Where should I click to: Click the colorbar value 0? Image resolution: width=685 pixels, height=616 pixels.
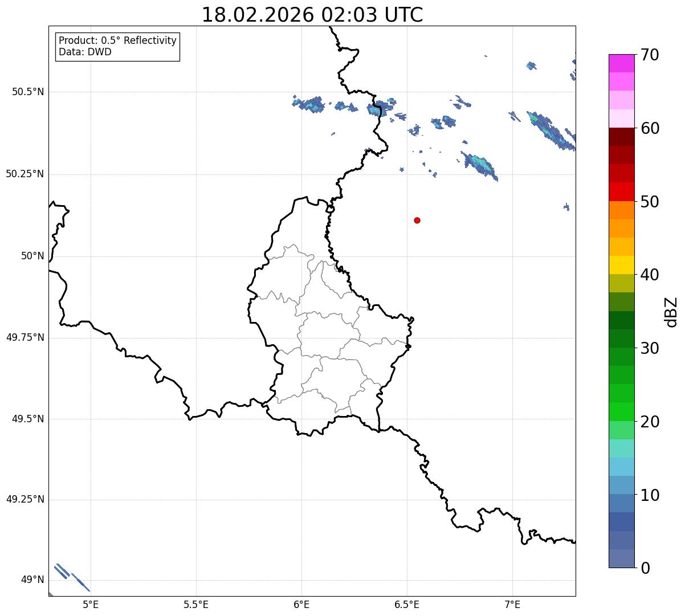click(645, 568)
